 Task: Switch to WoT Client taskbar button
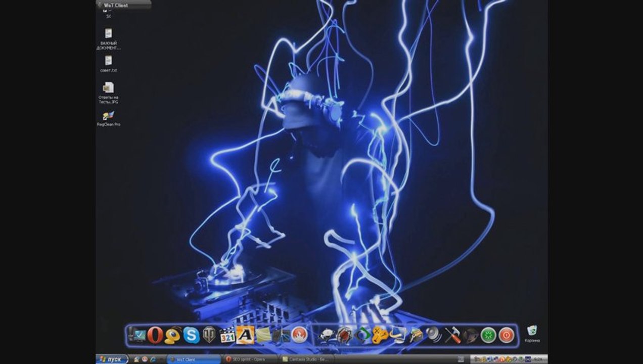tap(193, 359)
